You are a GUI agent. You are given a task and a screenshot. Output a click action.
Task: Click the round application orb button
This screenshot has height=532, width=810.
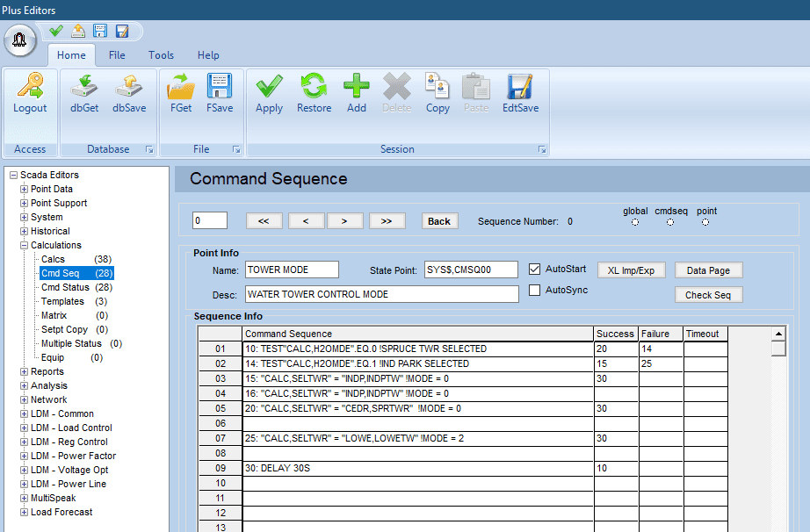(x=19, y=40)
